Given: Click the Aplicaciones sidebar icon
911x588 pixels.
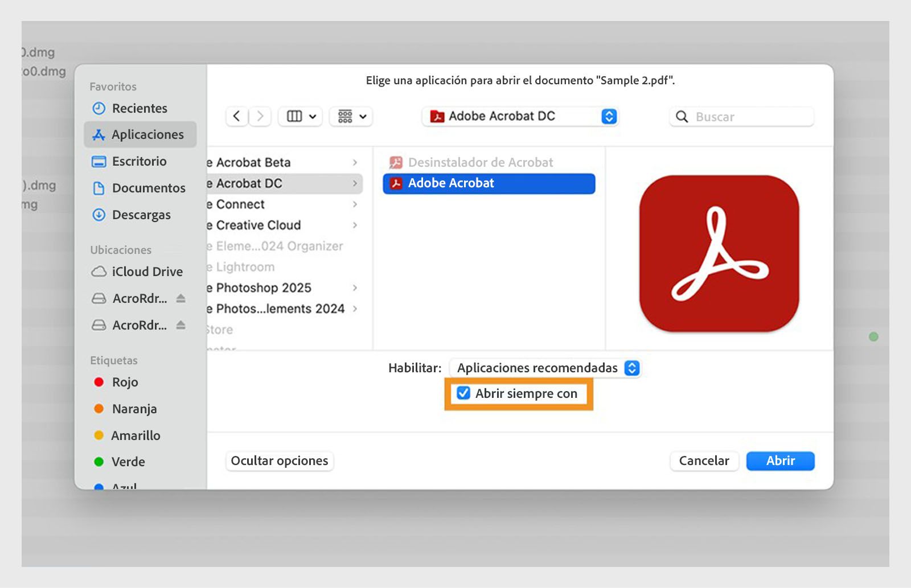Looking at the screenshot, I should coord(99,134).
